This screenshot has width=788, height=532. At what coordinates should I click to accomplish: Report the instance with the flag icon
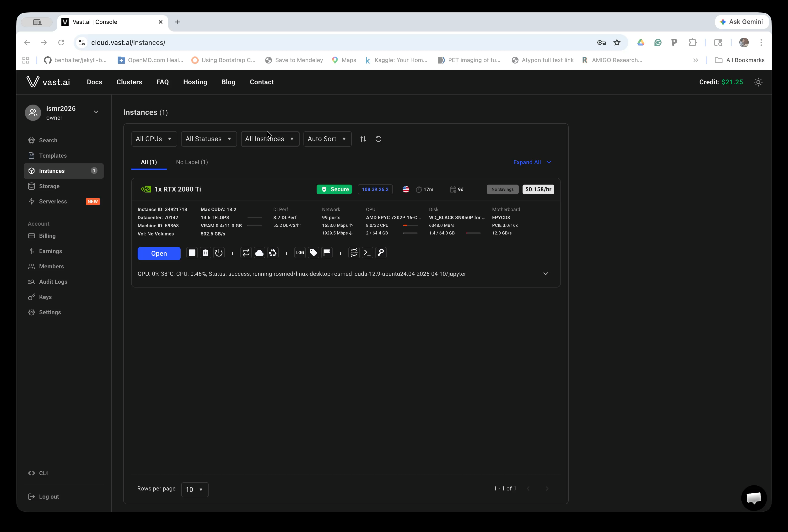(327, 253)
